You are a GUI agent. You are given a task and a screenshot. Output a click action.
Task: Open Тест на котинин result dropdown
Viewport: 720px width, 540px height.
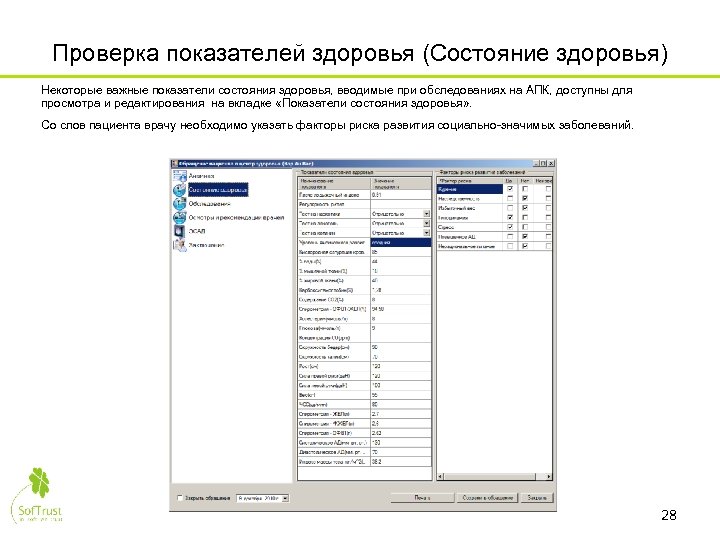pyautogui.click(x=427, y=233)
